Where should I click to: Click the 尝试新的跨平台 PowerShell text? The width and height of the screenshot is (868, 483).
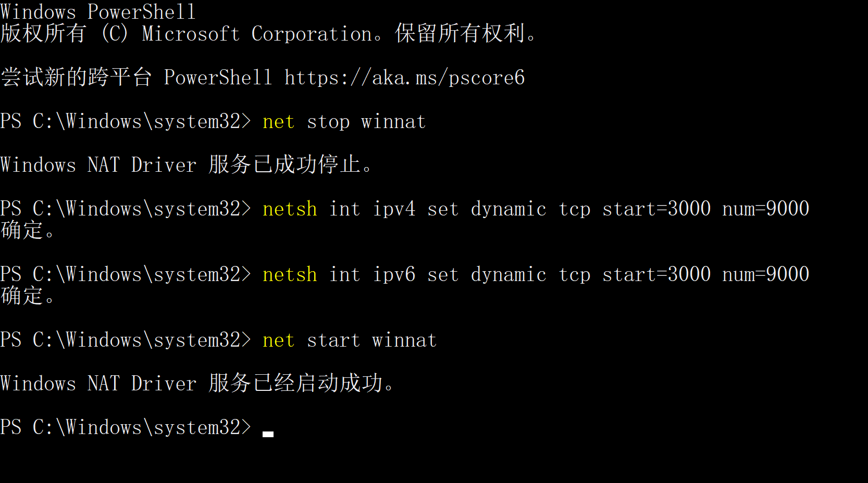pyautogui.click(x=136, y=78)
